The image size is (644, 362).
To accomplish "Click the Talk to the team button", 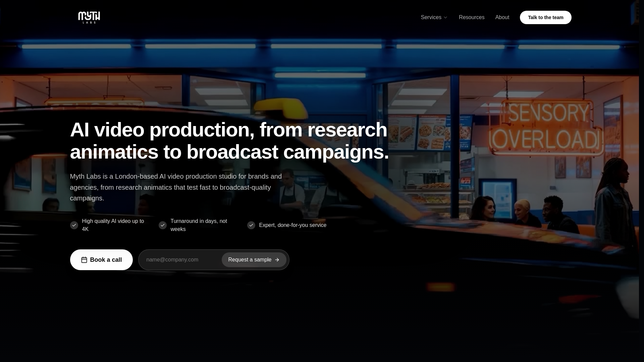I will click(x=546, y=17).
